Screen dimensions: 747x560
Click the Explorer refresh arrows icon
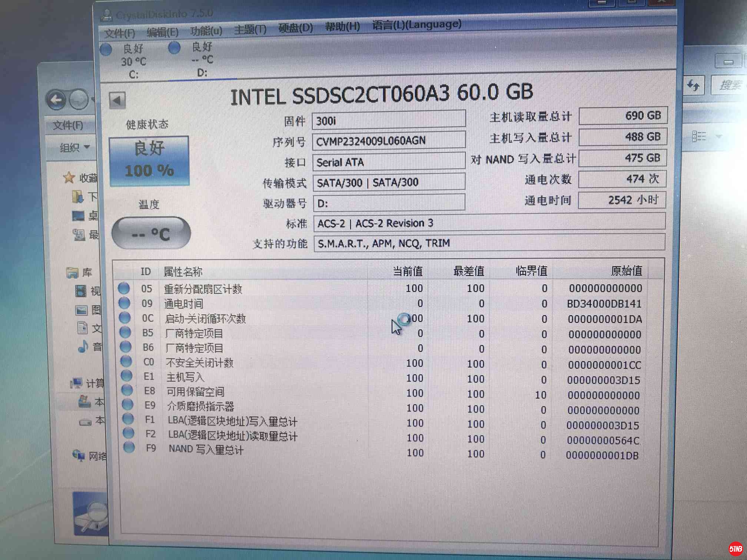693,86
